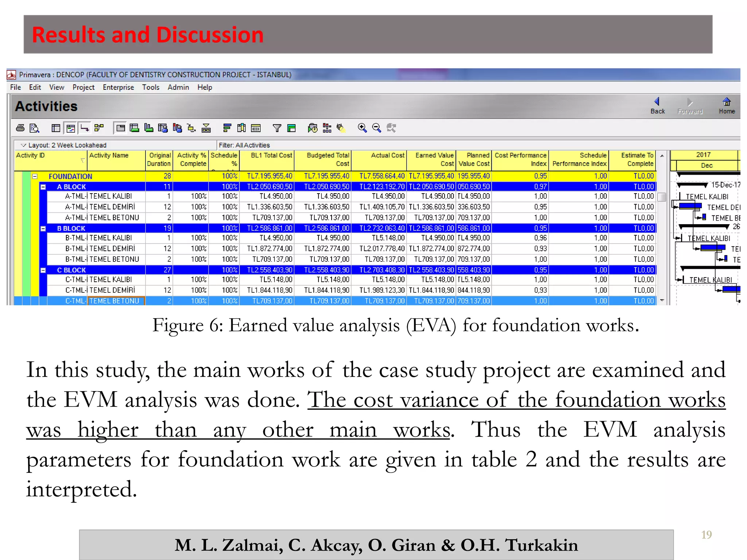This screenshot has height=560, width=747.
Task: Collapse the A BLOCK group
Action: [43, 187]
